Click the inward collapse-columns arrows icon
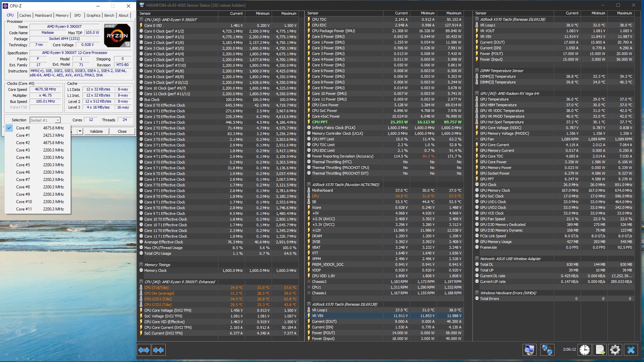This screenshot has width=644, height=362. click(158, 350)
